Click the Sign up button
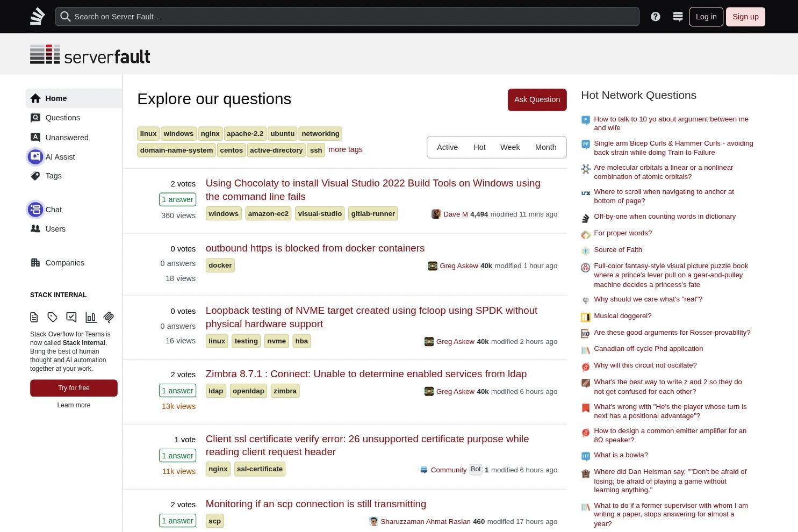 pos(745,17)
